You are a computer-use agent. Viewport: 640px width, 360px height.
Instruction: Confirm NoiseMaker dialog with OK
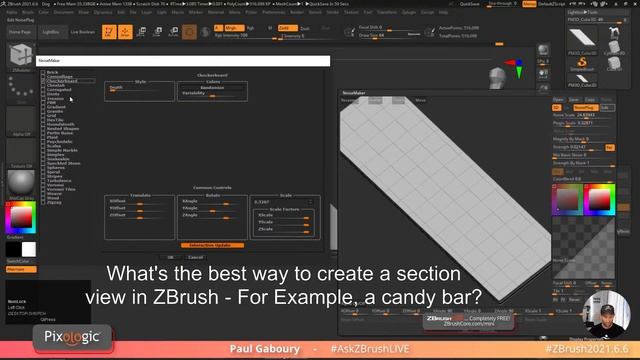170,258
